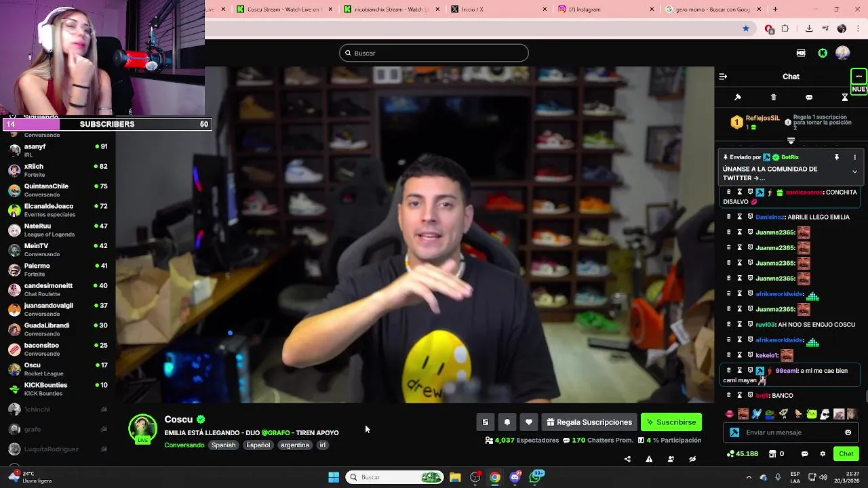Open the Chrome extensions puzzle icon
This screenshot has height=488, width=868.
pos(785,28)
